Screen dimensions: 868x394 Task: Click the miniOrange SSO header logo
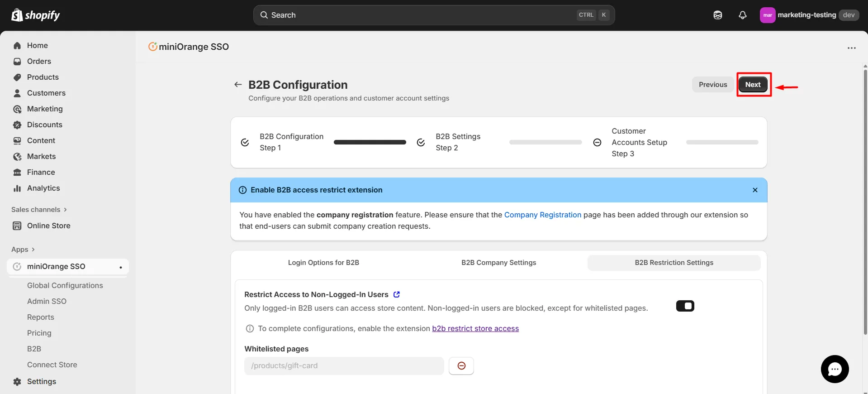153,46
